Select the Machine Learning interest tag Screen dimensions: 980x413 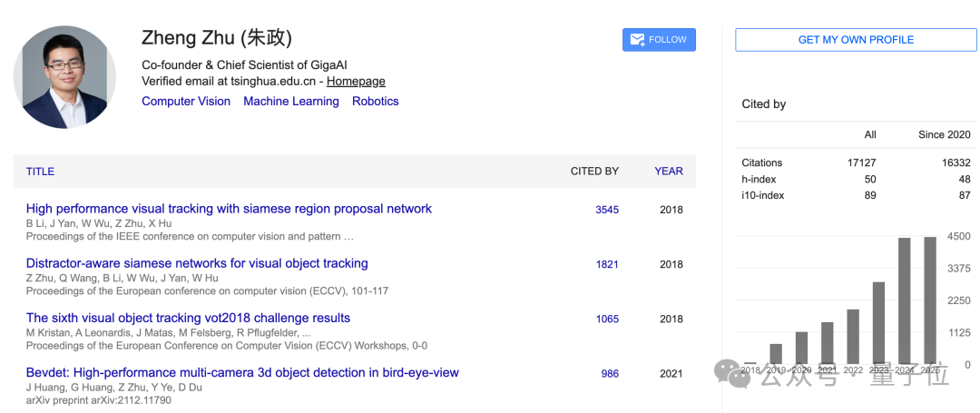click(290, 102)
